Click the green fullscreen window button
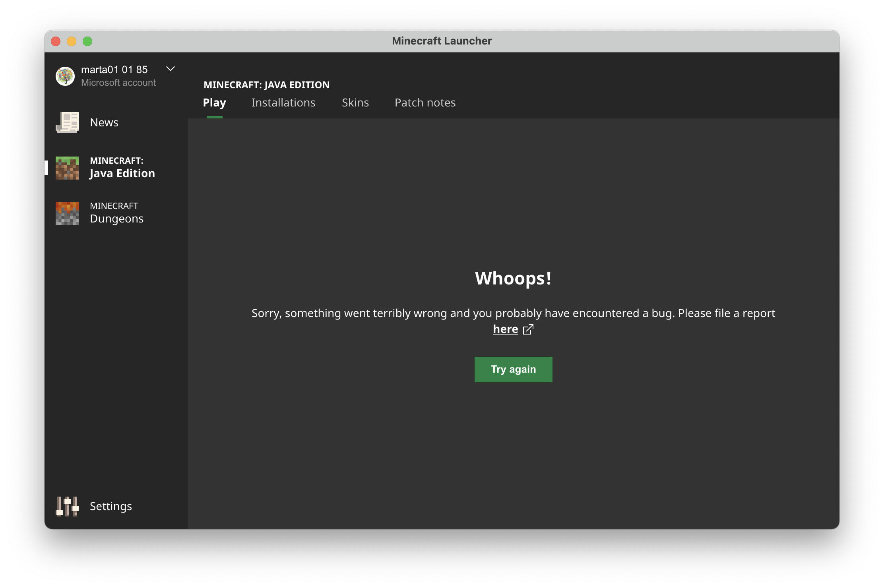Viewport: 884px width, 588px height. click(x=87, y=41)
